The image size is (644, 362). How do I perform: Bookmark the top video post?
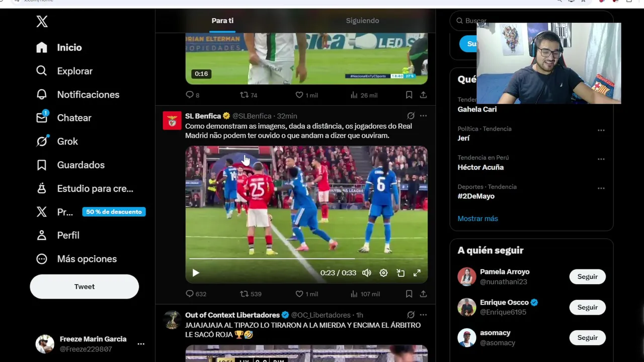tap(409, 95)
